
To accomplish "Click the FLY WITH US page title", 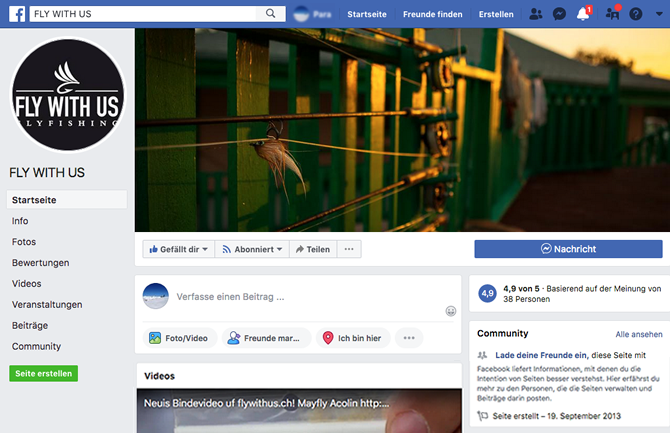I will pyautogui.click(x=47, y=173).
